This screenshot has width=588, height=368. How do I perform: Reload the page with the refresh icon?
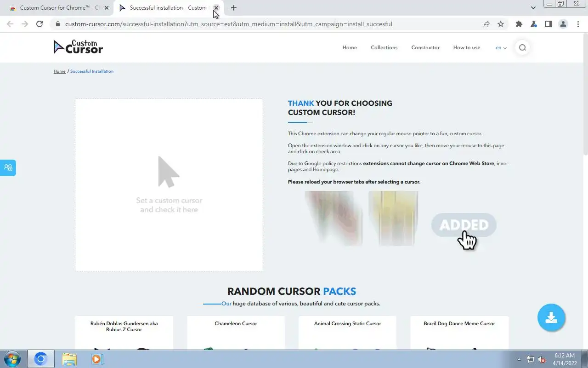pos(40,24)
